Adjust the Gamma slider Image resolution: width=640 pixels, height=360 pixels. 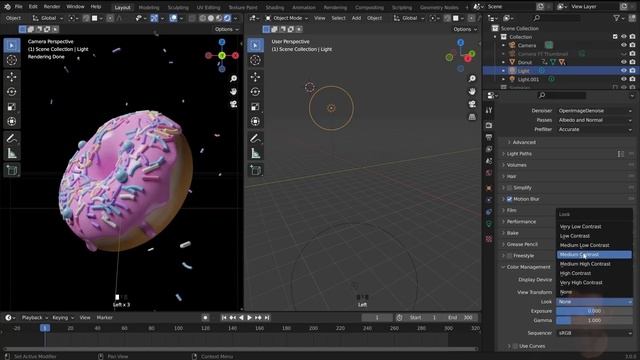click(x=595, y=320)
